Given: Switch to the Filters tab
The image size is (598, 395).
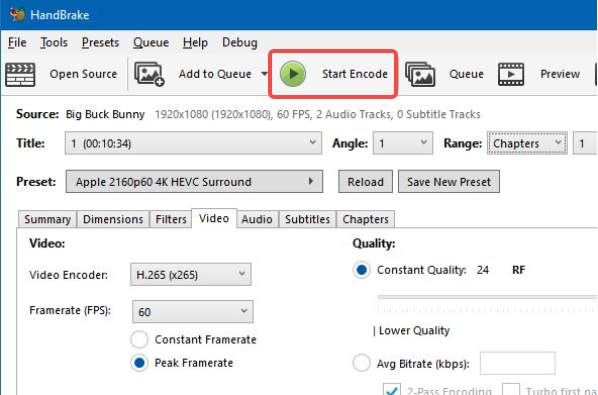Looking at the screenshot, I should (x=171, y=219).
